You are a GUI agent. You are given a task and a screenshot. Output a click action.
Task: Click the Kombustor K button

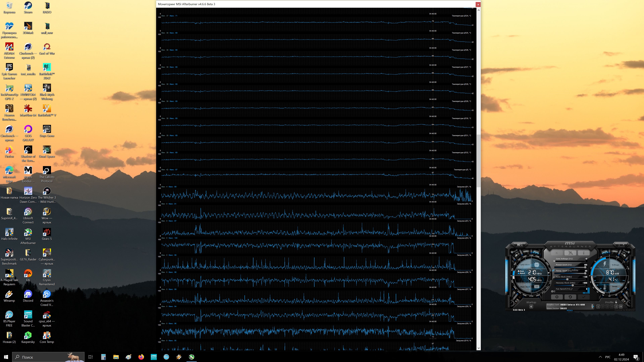557,253
